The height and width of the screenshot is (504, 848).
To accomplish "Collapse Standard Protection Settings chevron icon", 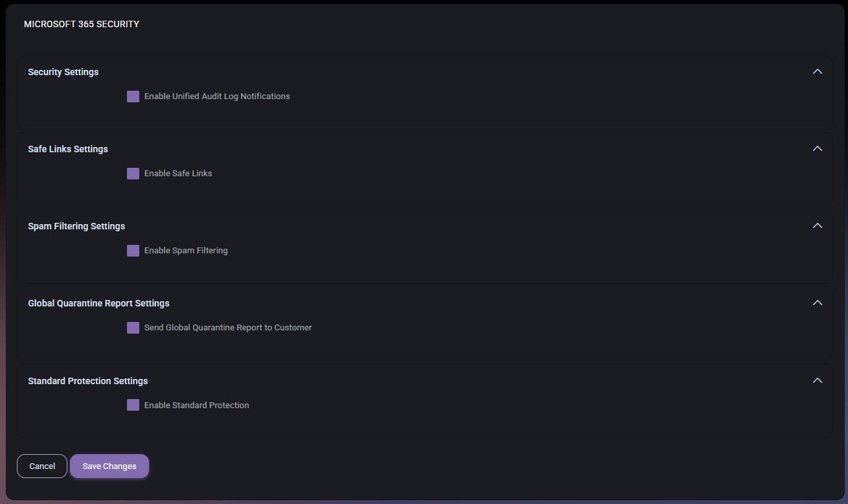I will pos(817,380).
